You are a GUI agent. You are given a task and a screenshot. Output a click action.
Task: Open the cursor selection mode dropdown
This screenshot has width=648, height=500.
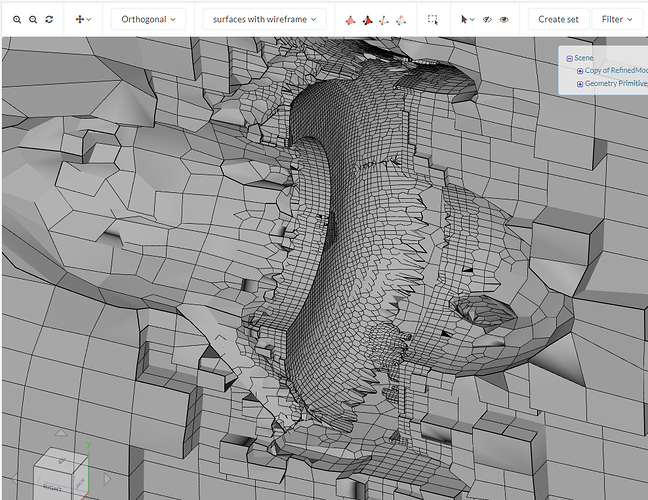tap(468, 19)
